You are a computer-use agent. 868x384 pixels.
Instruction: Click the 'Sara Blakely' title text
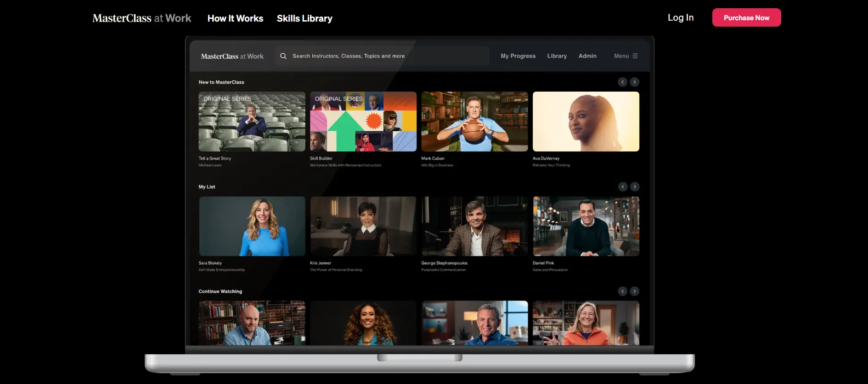click(210, 263)
